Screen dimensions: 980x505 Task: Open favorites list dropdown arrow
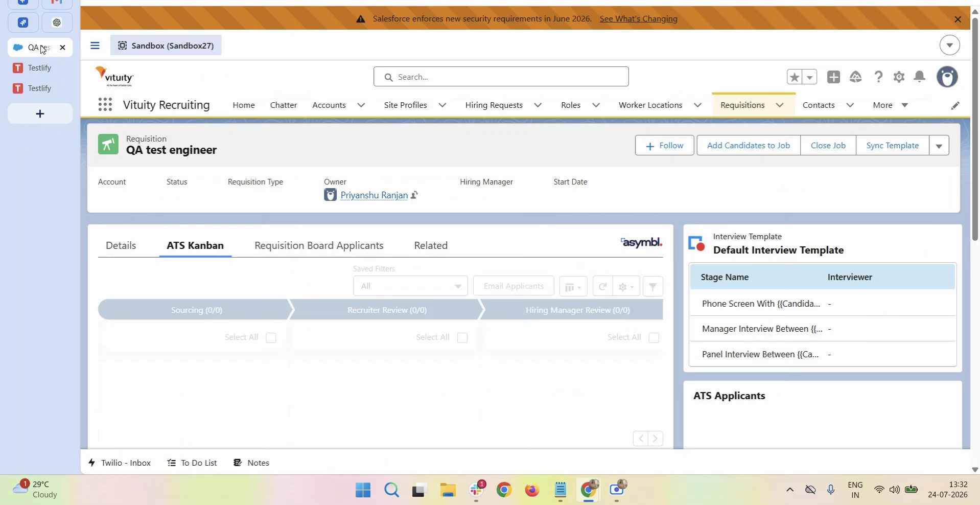pos(810,77)
